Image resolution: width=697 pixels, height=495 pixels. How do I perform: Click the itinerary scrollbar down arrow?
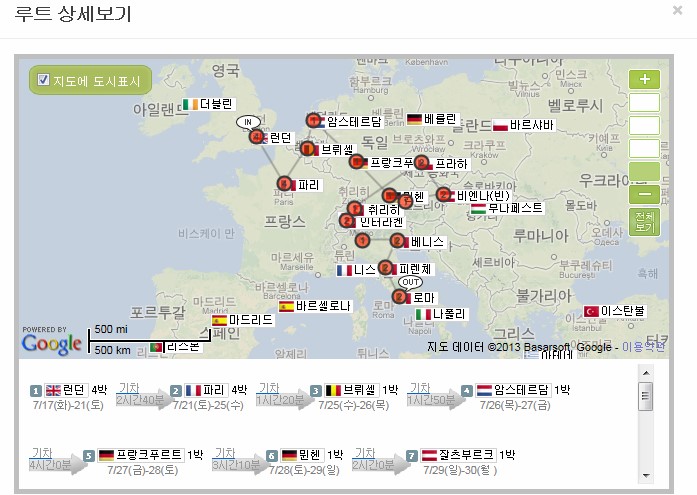point(646,475)
